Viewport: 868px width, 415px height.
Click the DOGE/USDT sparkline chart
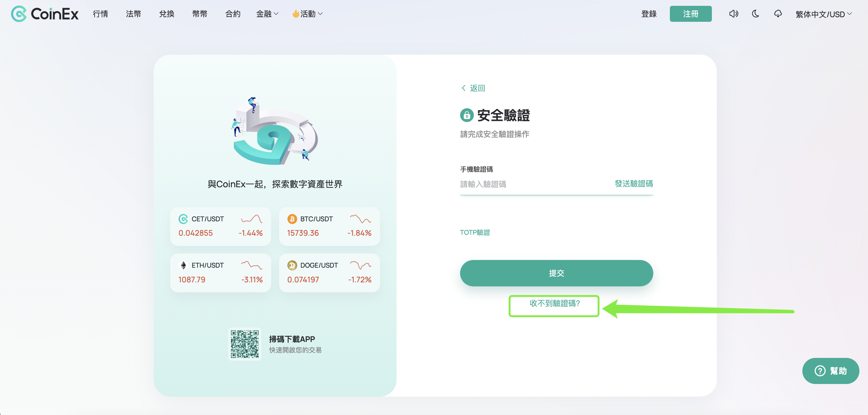tap(360, 265)
